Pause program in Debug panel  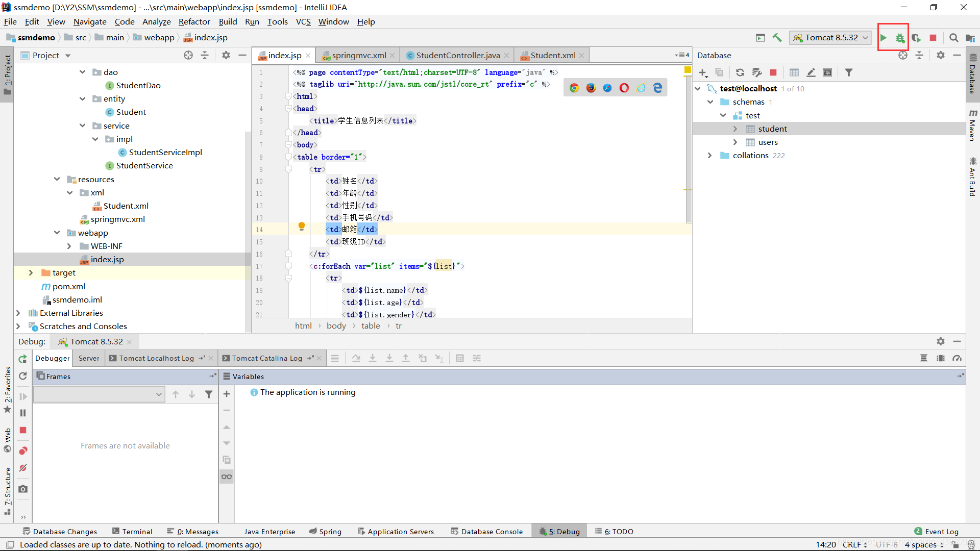pyautogui.click(x=23, y=413)
